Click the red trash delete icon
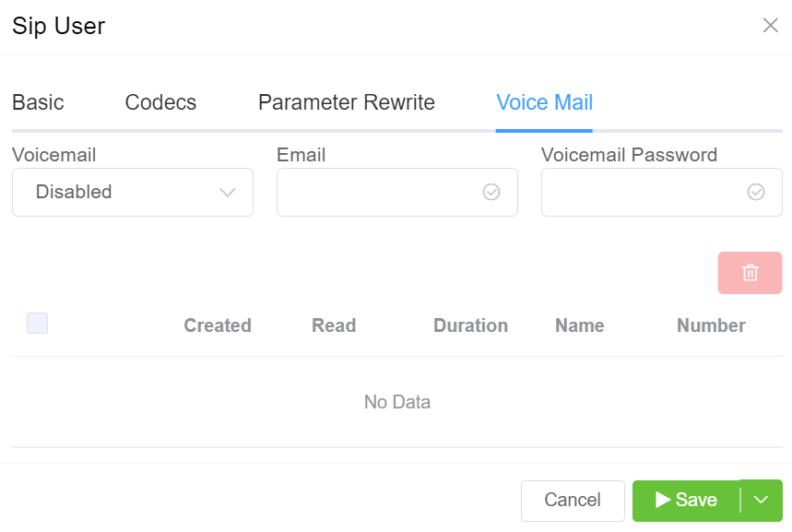The height and width of the screenshot is (532, 792). (750, 273)
